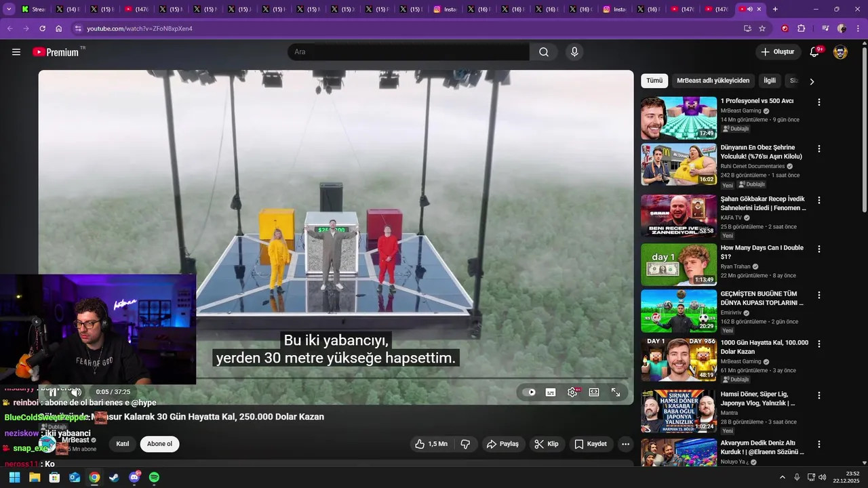Viewport: 868px width, 488px height.
Task: Toggle subtitles captions button in player
Action: (x=551, y=392)
